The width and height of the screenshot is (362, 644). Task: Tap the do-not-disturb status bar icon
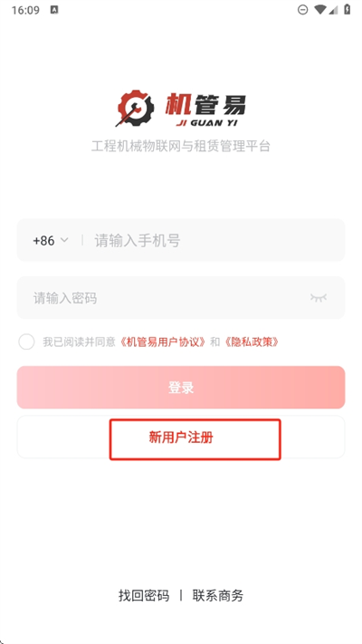pos(302,10)
